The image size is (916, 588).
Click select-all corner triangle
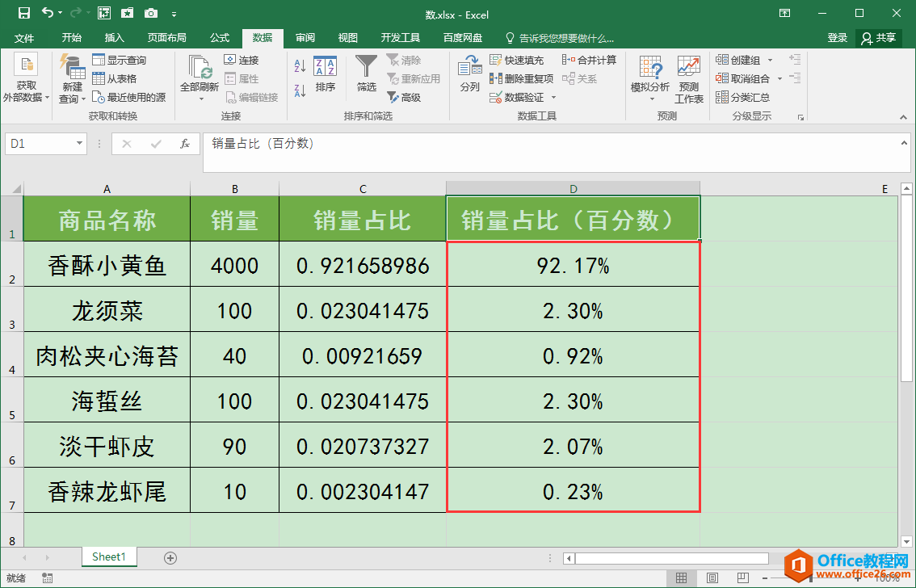[16, 189]
